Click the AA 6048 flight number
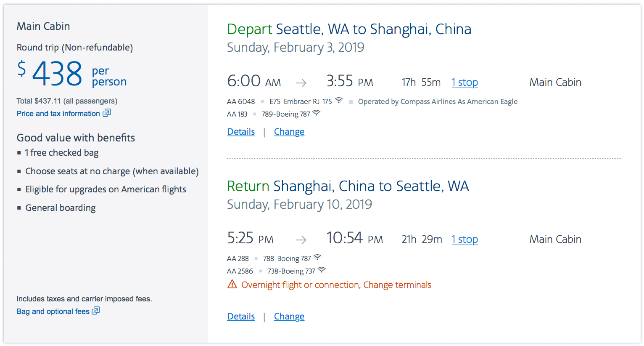Viewport: 644px width, 346px height. coord(241,101)
